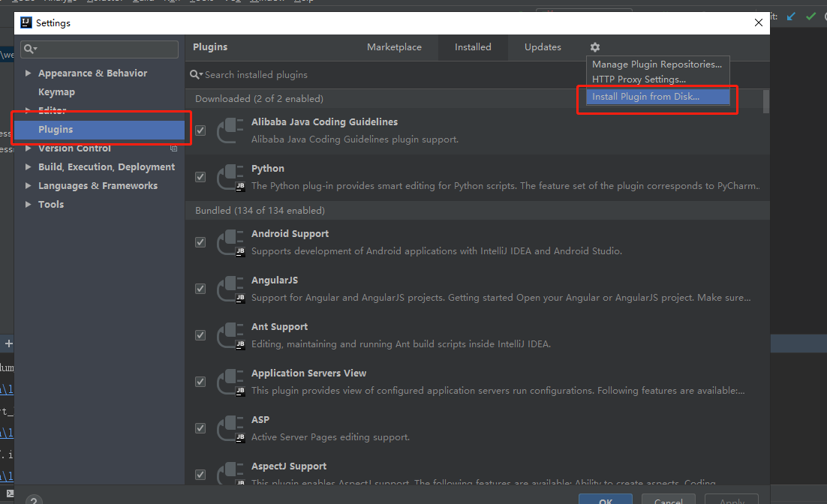The height and width of the screenshot is (504, 827).
Task: Click the Bundled (134 of 134 enabled) header
Action: (x=260, y=210)
